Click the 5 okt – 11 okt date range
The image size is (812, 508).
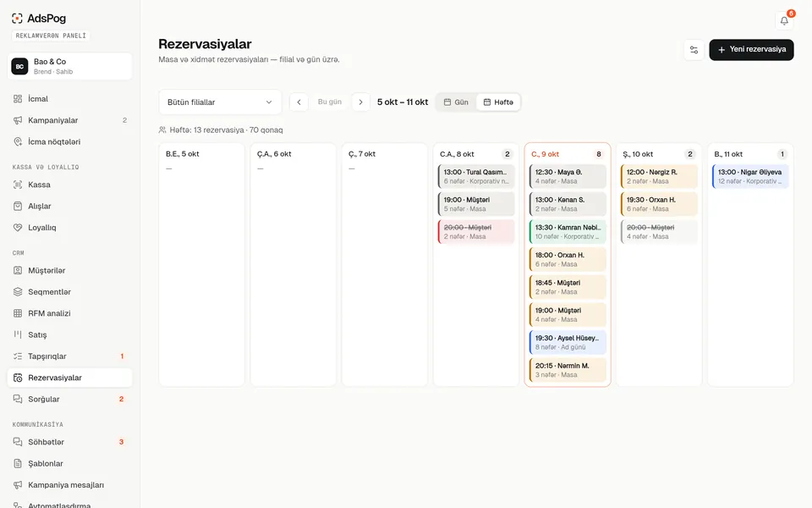point(403,102)
